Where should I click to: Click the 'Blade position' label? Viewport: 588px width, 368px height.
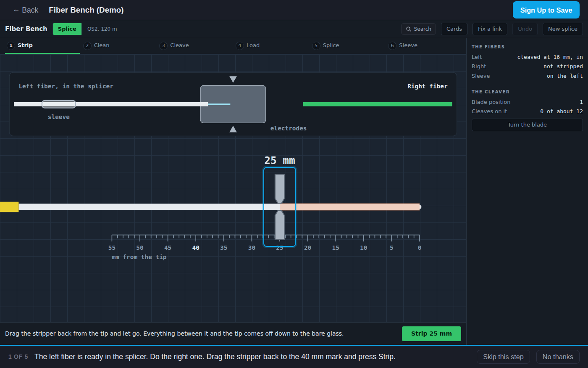(x=491, y=102)
